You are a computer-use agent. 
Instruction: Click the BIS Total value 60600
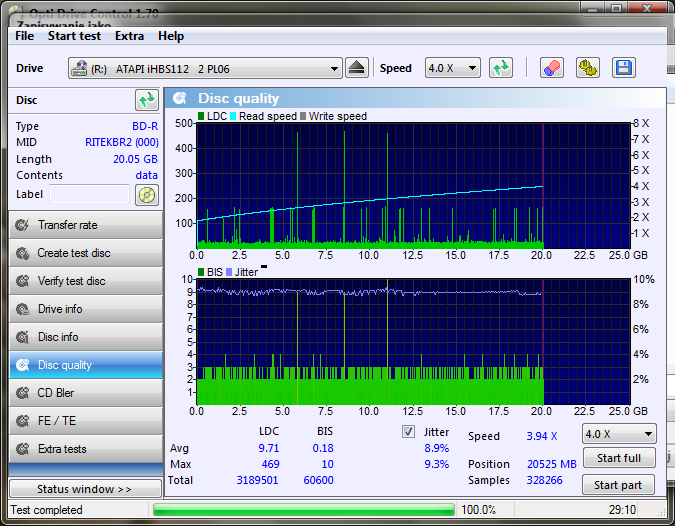[x=319, y=480]
